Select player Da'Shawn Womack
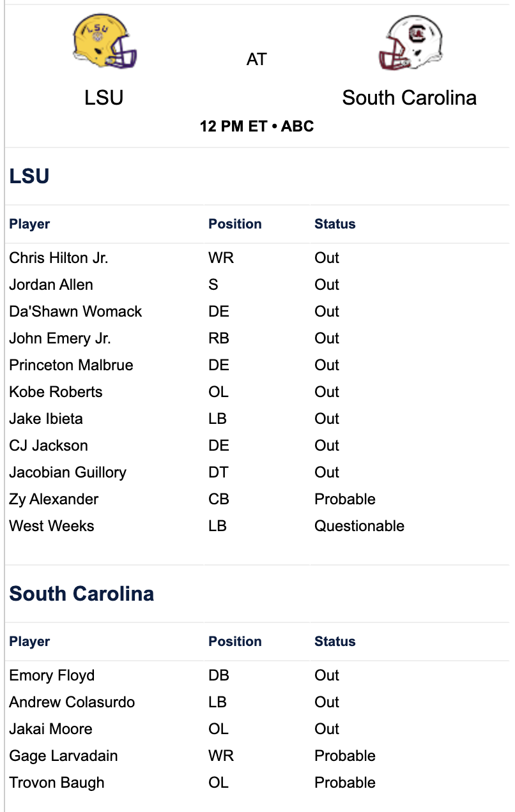 pyautogui.click(x=75, y=312)
